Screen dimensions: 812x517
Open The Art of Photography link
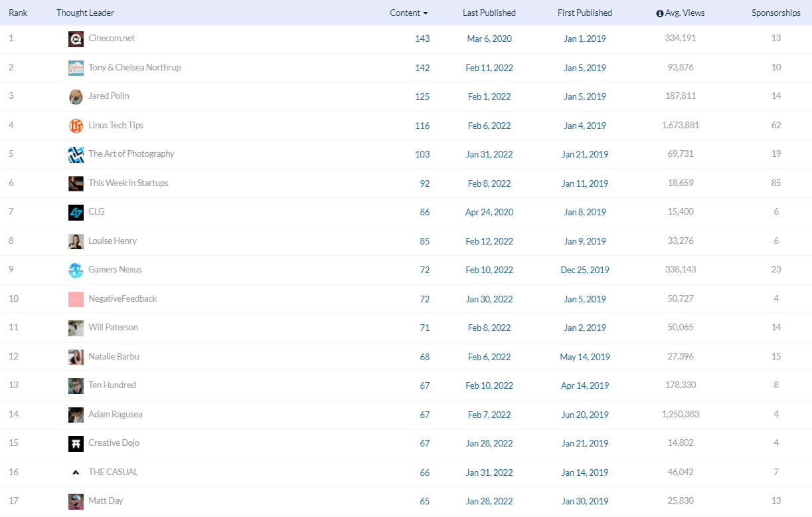click(x=131, y=154)
